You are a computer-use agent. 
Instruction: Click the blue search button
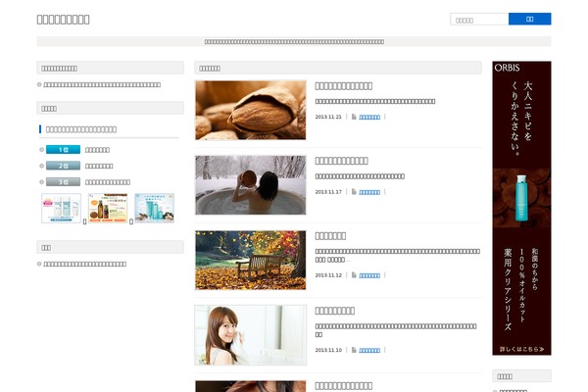529,20
